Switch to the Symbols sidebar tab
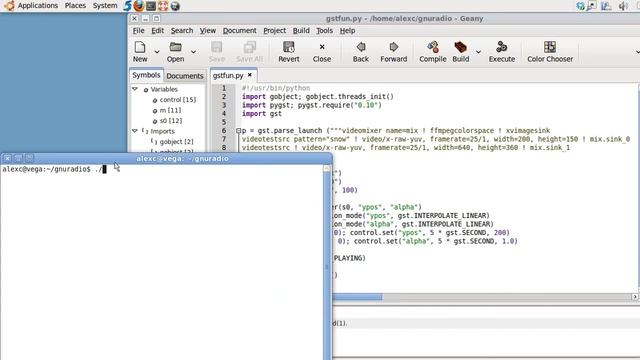 pos(146,75)
